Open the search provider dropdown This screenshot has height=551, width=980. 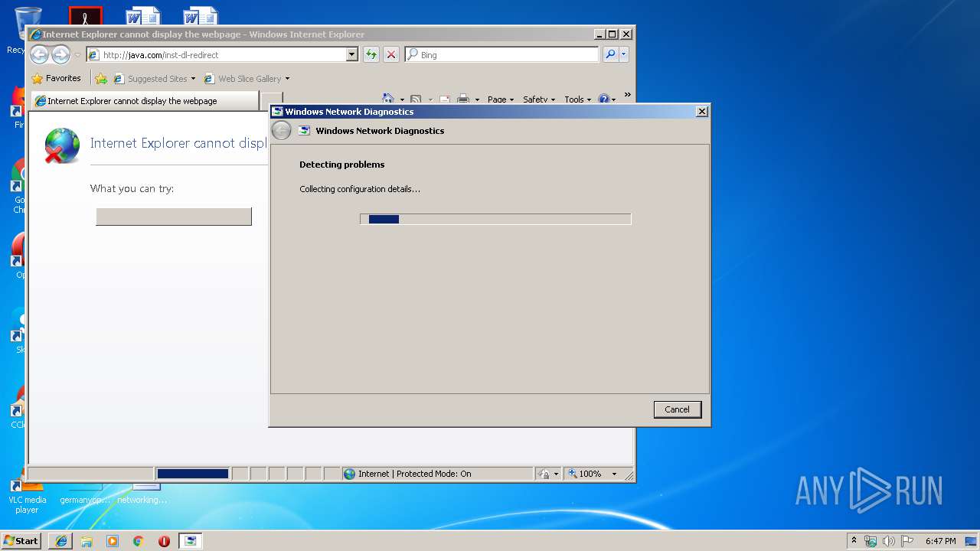[624, 54]
